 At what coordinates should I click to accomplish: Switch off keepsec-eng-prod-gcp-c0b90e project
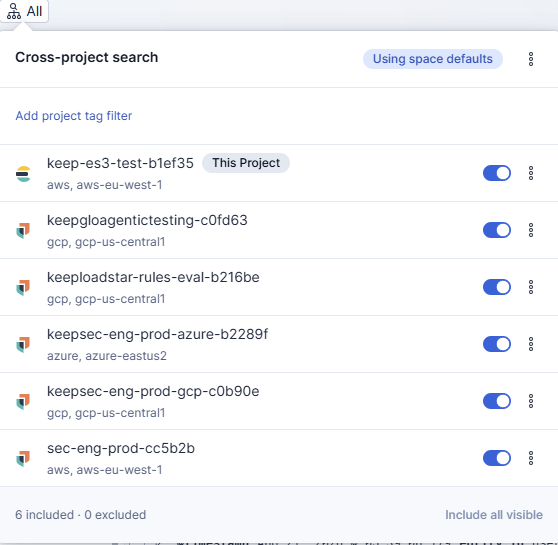pyautogui.click(x=497, y=401)
